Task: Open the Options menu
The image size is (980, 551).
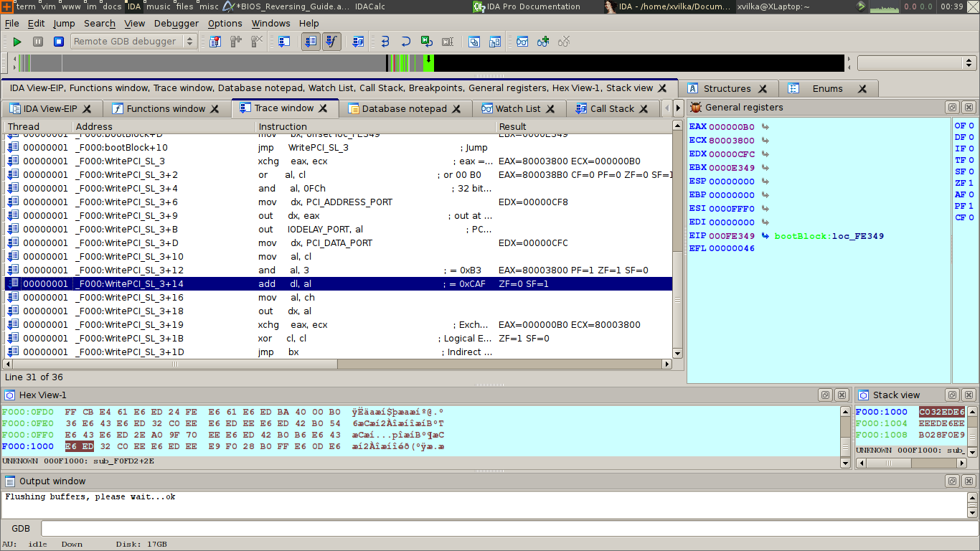Action: pyautogui.click(x=225, y=24)
